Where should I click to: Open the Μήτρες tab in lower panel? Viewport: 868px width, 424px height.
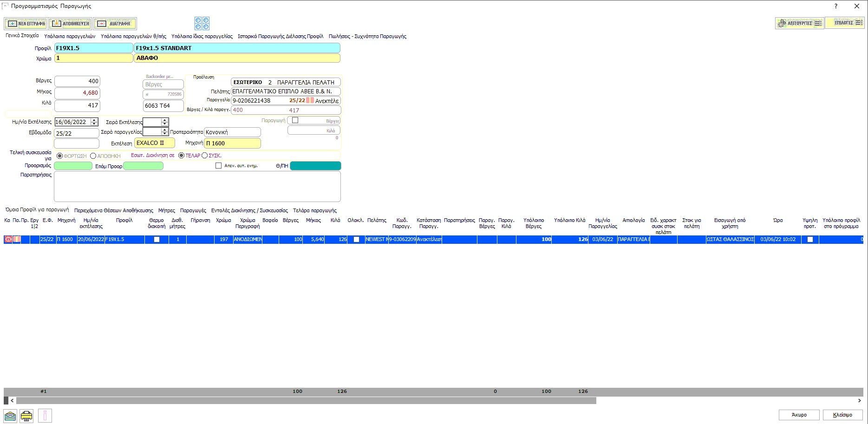click(166, 210)
